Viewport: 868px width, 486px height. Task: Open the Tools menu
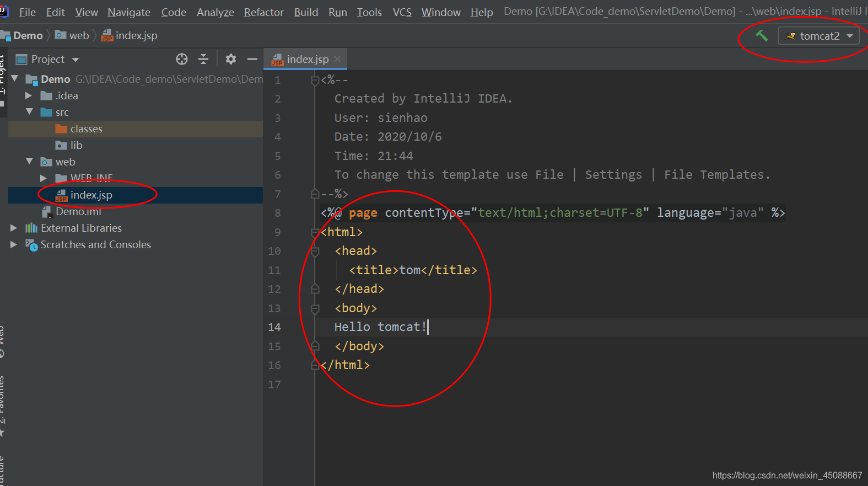pos(369,12)
